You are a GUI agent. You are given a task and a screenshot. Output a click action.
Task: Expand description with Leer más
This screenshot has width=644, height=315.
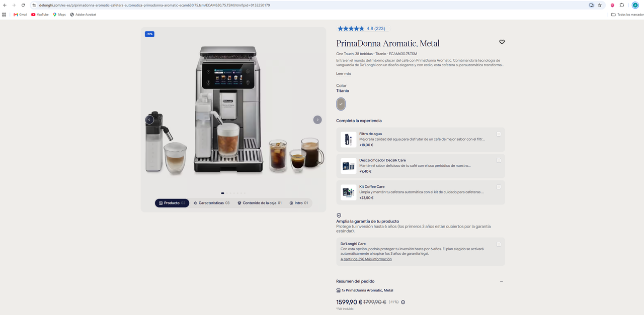point(344,74)
